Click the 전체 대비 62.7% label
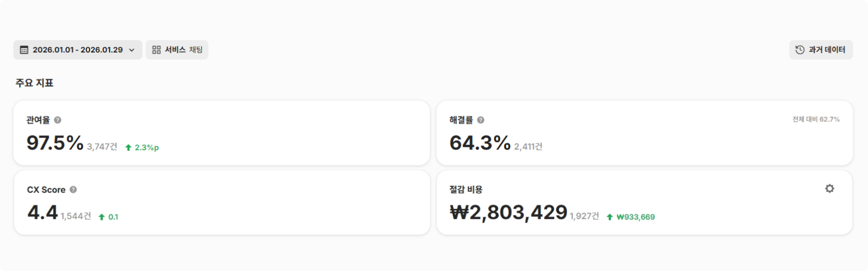 tap(816, 119)
